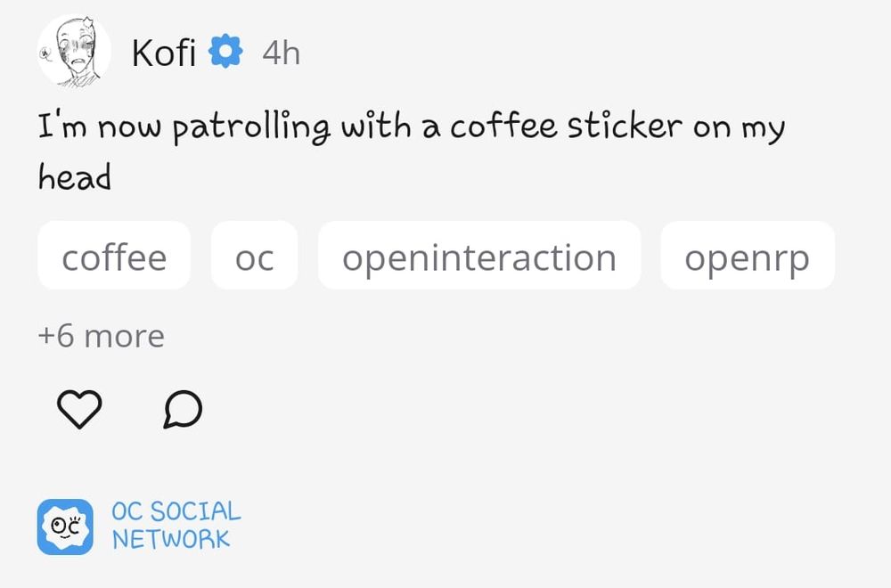
Task: Click the small scribble beside avatar's face
Action: 45,54
